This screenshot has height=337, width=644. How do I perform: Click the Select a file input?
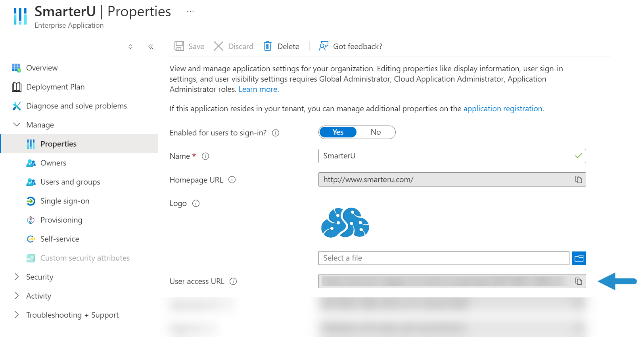click(444, 258)
